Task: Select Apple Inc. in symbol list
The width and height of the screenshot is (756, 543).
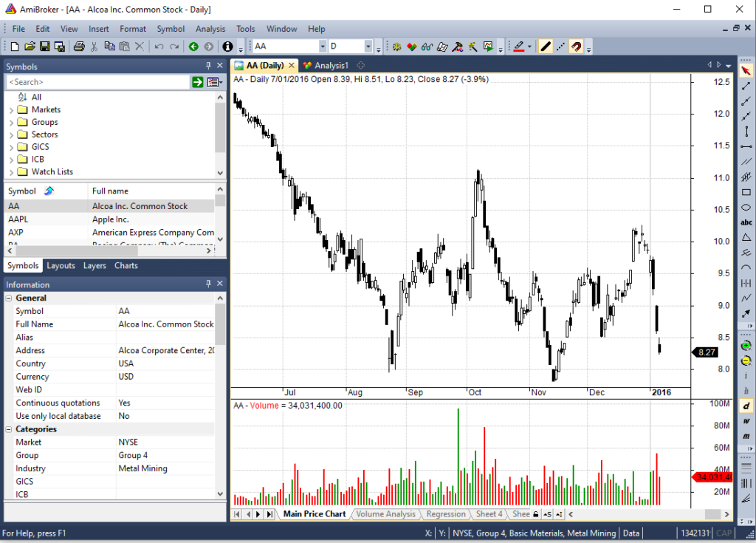Action: [111, 219]
